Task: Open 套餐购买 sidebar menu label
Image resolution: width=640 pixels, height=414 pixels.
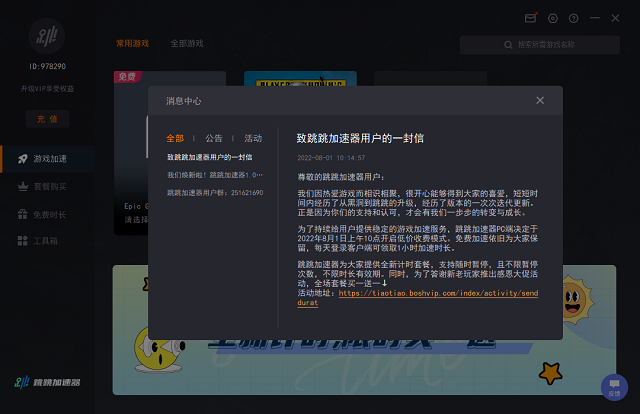Action: click(50, 187)
